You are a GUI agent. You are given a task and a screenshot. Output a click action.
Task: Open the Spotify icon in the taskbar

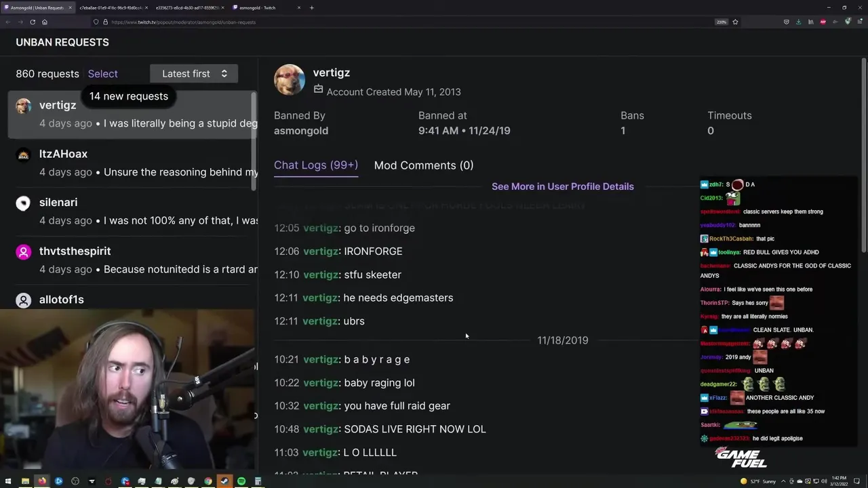pyautogui.click(x=241, y=481)
